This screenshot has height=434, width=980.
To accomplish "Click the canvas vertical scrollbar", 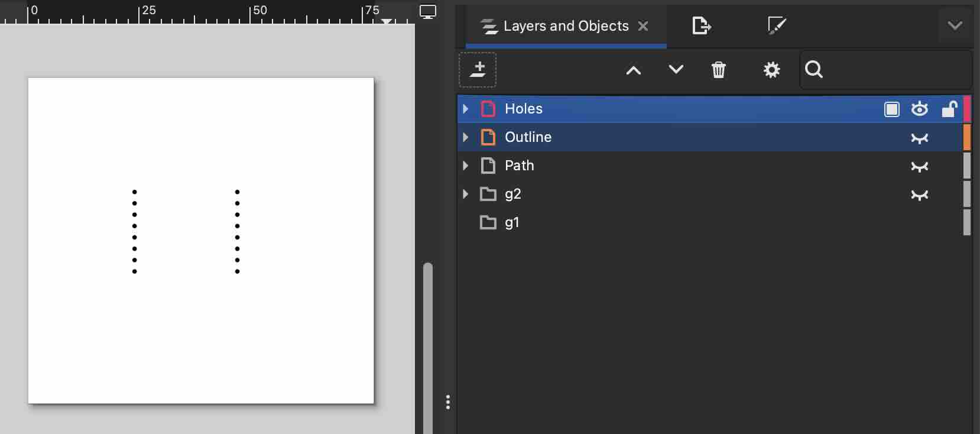I will [428, 348].
